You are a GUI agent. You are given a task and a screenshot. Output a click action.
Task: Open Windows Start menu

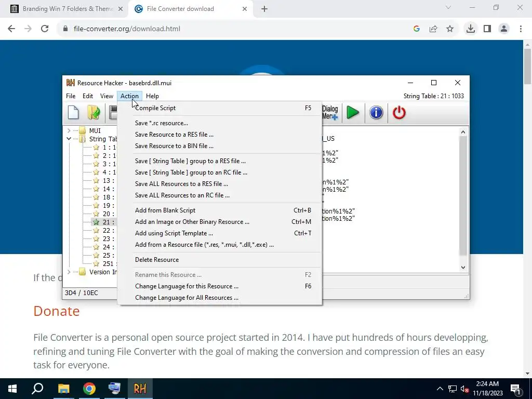click(12, 389)
